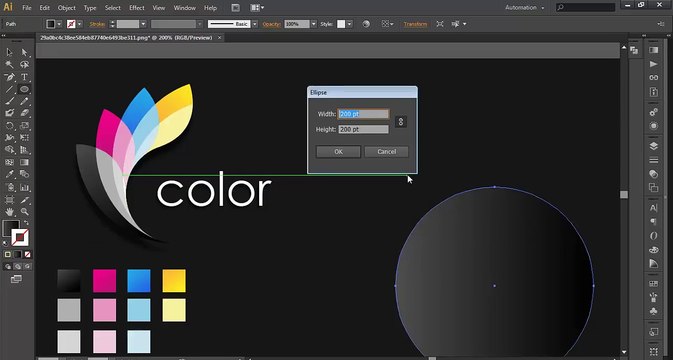
Task: Select the Pen tool
Action: (x=9, y=77)
